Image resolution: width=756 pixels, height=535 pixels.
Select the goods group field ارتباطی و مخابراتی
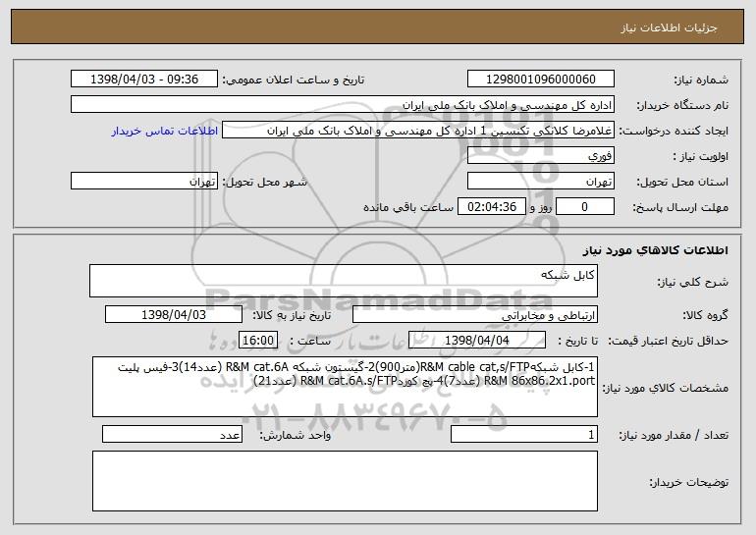coord(475,315)
